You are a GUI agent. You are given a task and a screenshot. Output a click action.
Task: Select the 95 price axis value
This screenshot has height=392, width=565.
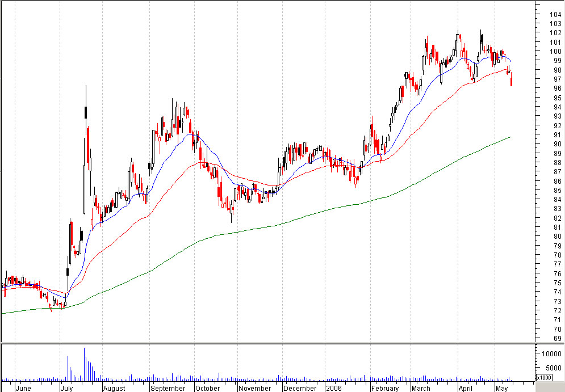click(558, 98)
